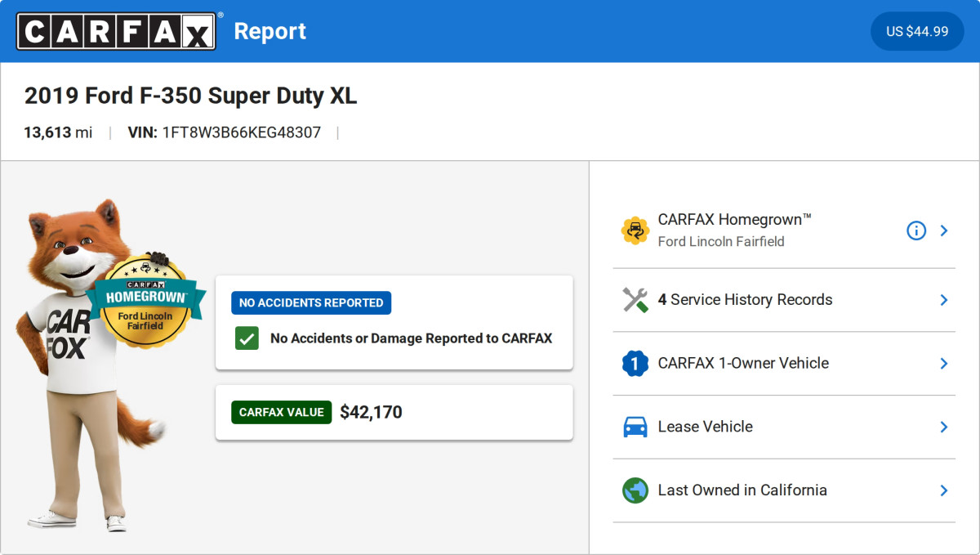The width and height of the screenshot is (980, 555).
Task: Click No Accidents or Damage Reported text
Action: (411, 338)
